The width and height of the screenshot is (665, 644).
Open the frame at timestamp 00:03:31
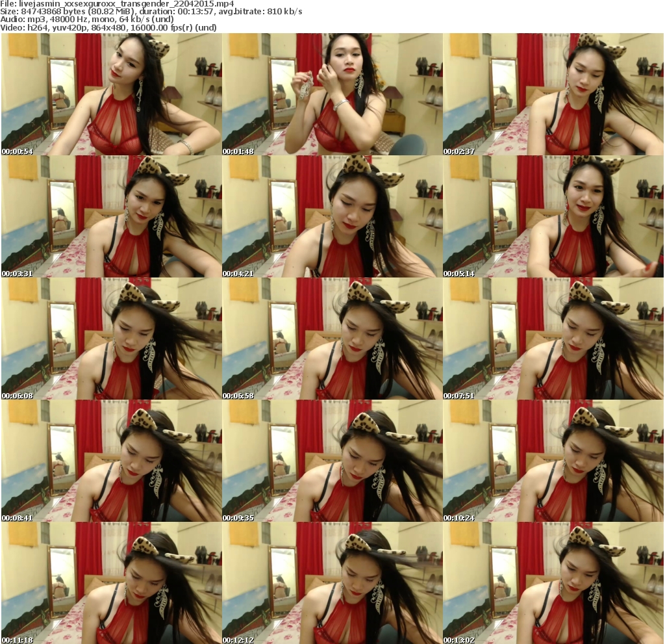pos(111,216)
